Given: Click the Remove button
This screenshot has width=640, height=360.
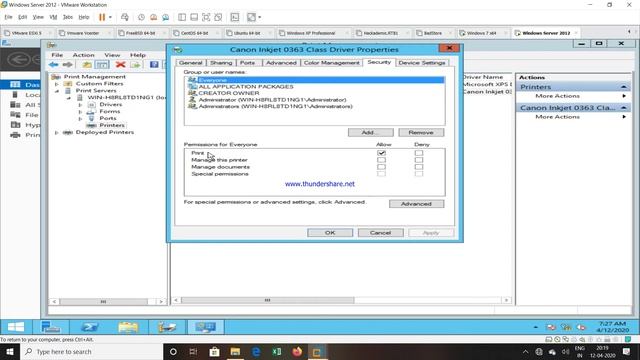Looking at the screenshot, I should [421, 133].
